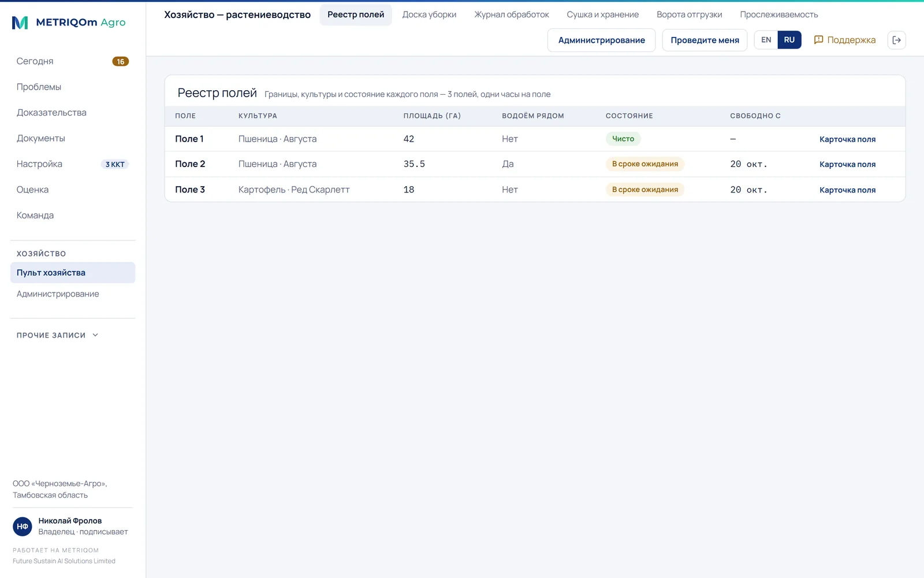Open Команда sidebar item

pos(73,215)
